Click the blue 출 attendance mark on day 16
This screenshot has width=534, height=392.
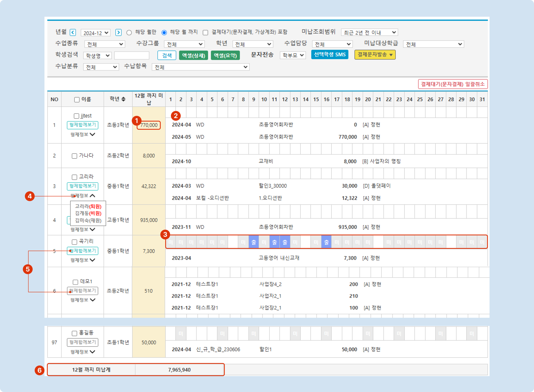click(x=326, y=242)
